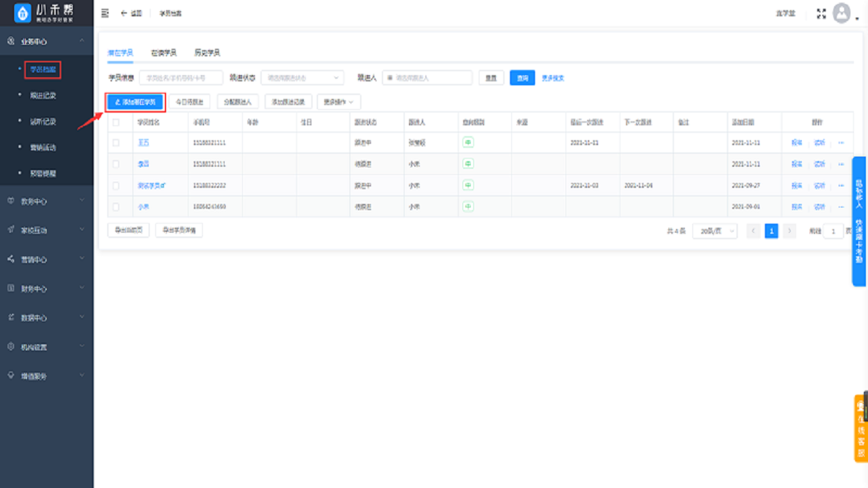Image resolution: width=868 pixels, height=488 pixels.
Task: Open the 20条/页 page size dropdown
Action: pos(714,231)
